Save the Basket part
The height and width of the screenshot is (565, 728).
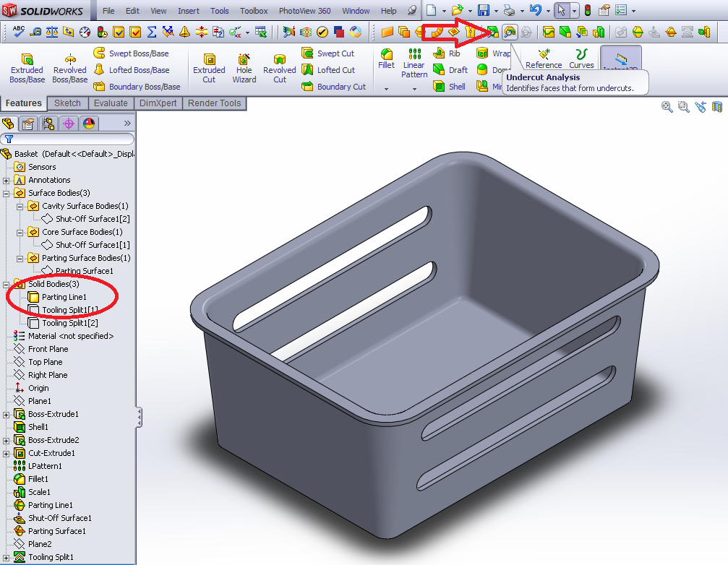(484, 9)
